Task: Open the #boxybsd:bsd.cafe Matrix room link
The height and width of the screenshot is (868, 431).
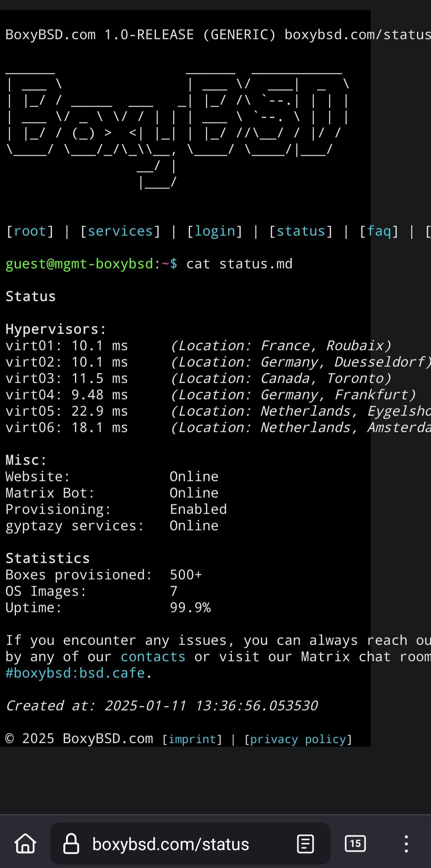Action: 75,673
